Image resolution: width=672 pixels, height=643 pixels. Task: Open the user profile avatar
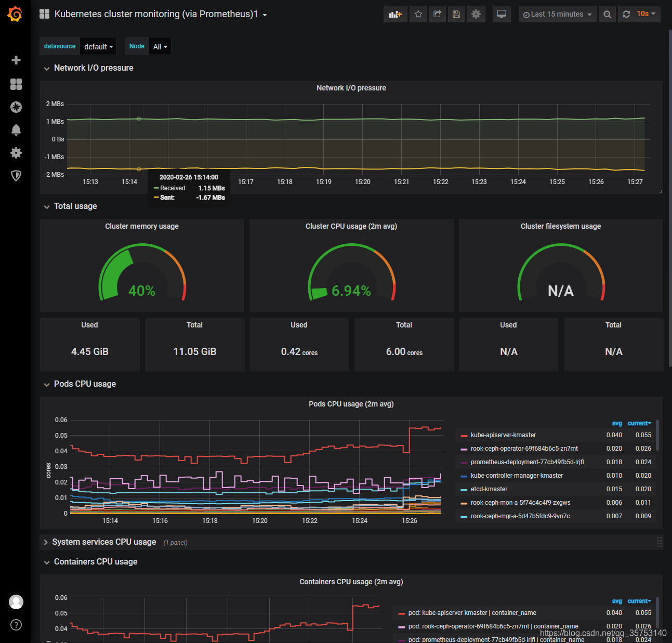click(x=16, y=602)
